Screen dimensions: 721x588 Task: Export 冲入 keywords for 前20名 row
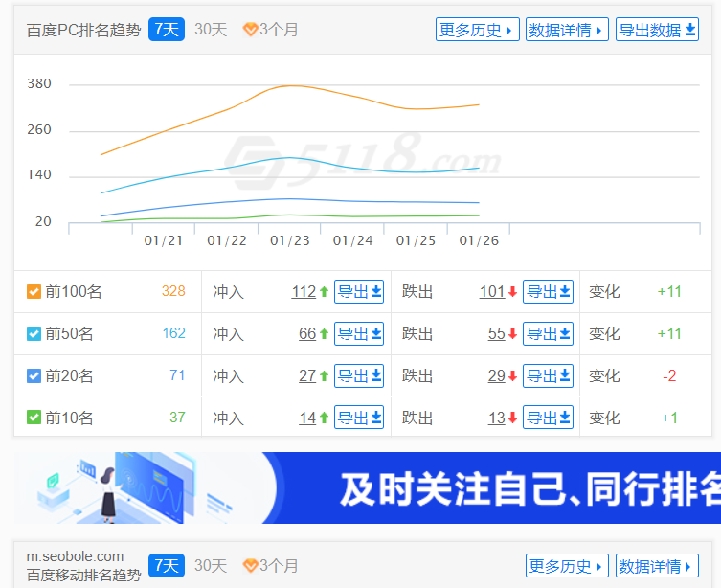359,375
